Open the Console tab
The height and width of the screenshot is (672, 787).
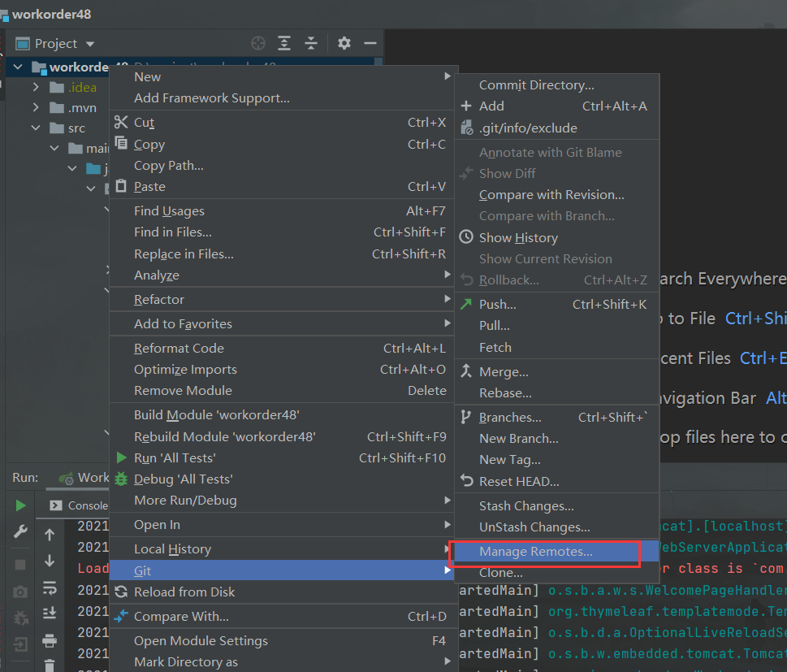tap(80, 505)
